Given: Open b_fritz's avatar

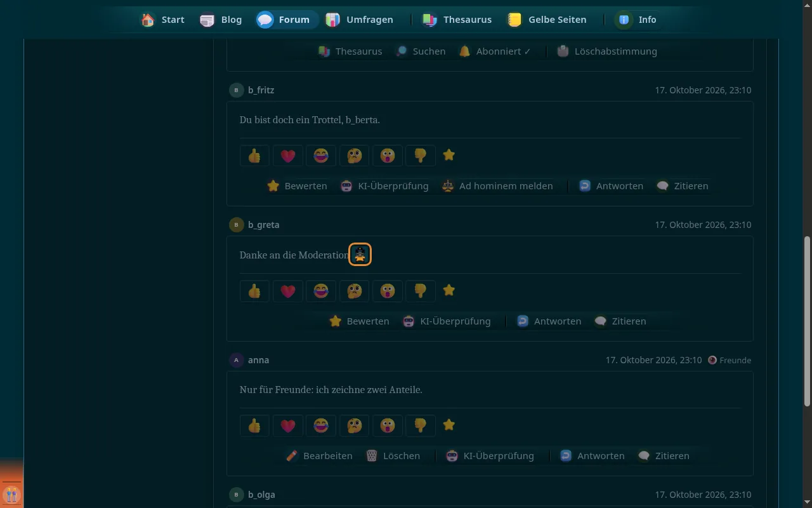Looking at the screenshot, I should (236, 90).
